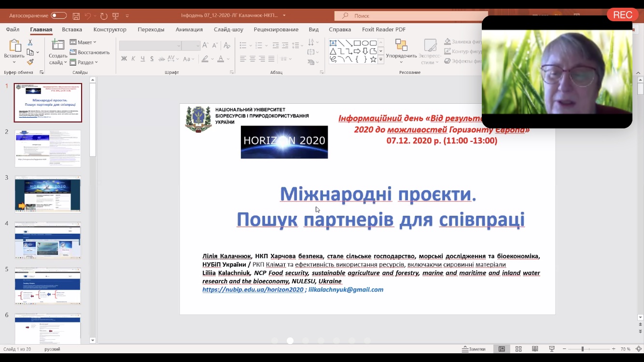Click the Copy icon
644x362 pixels.
(x=30, y=52)
